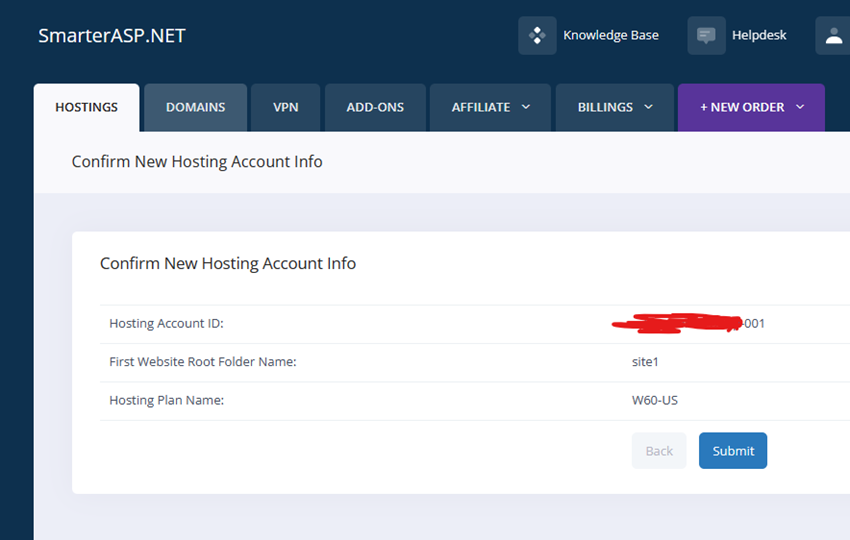
Task: Go to the Domains tab
Action: click(x=195, y=107)
